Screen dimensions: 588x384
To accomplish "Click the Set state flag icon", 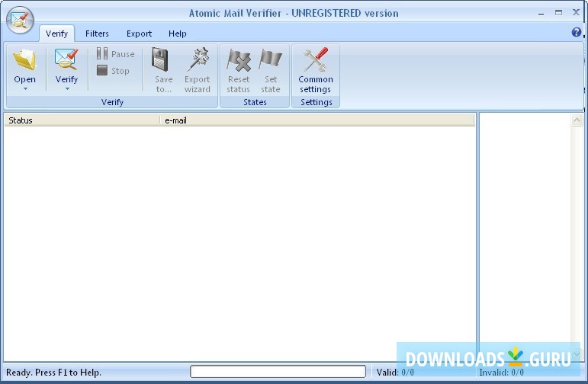I will [x=271, y=59].
